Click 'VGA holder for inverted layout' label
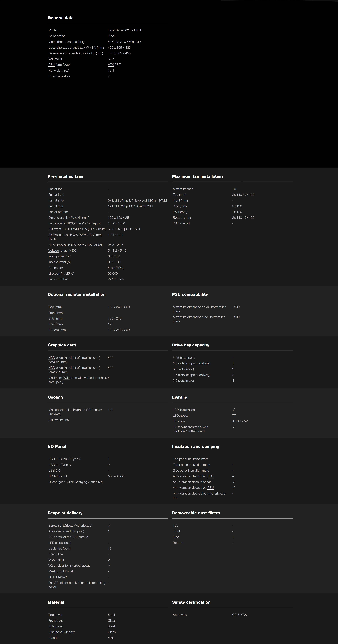The width and height of the screenshot is (338, 644). click(69, 566)
